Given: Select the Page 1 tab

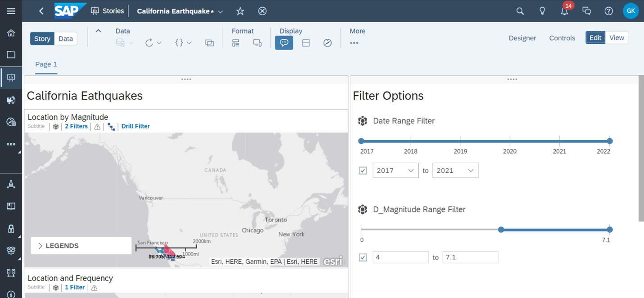Looking at the screenshot, I should pos(46,64).
